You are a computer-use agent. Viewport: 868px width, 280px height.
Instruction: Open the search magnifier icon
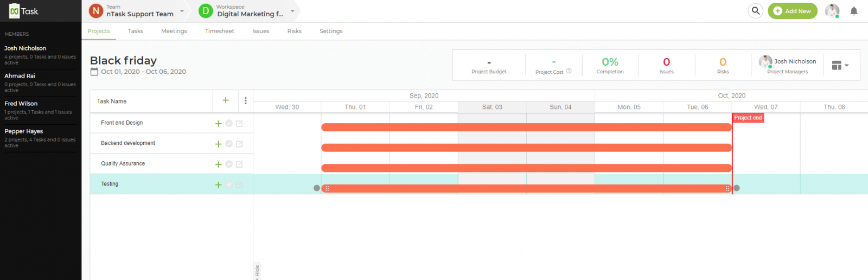click(755, 11)
